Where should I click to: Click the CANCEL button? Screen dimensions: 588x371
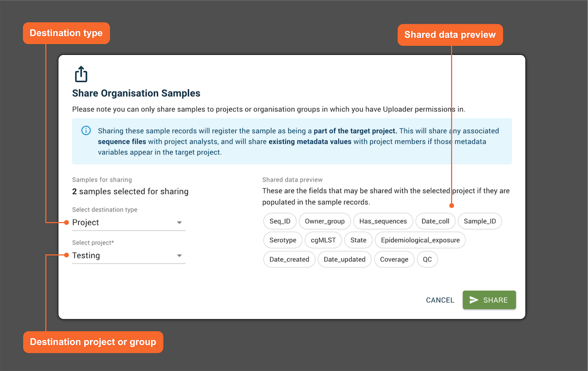[x=440, y=300]
